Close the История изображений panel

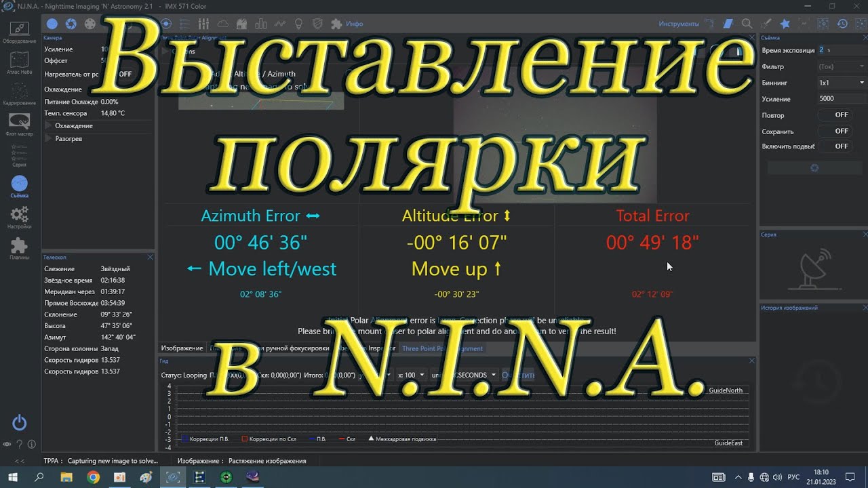(865, 308)
